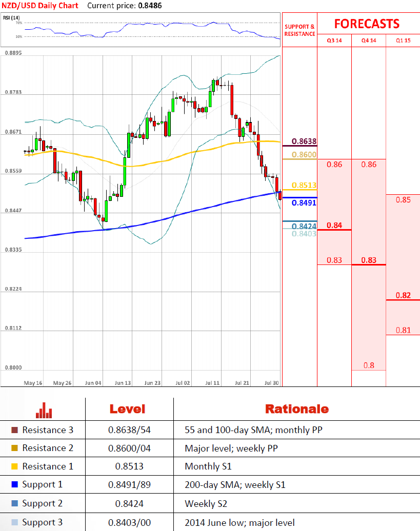Click the 0.8638 resistance level label
Screen dimensions: 420x531
pos(304,141)
